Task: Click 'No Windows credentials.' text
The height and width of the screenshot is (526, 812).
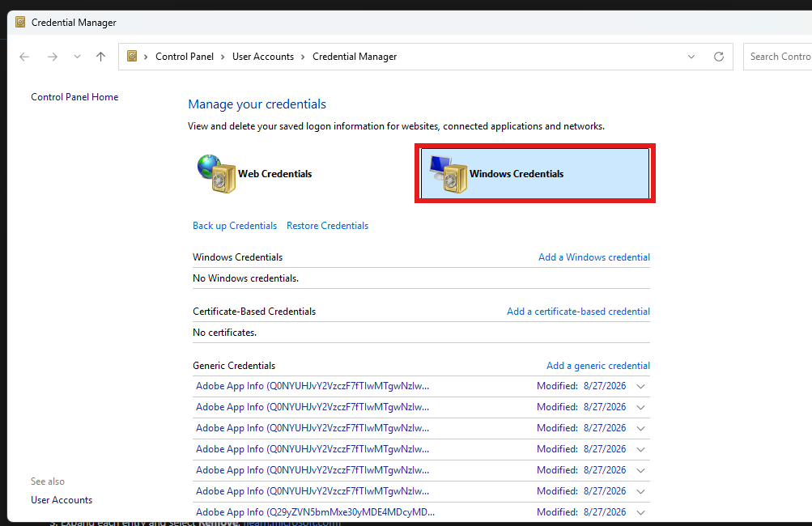Action: [245, 278]
